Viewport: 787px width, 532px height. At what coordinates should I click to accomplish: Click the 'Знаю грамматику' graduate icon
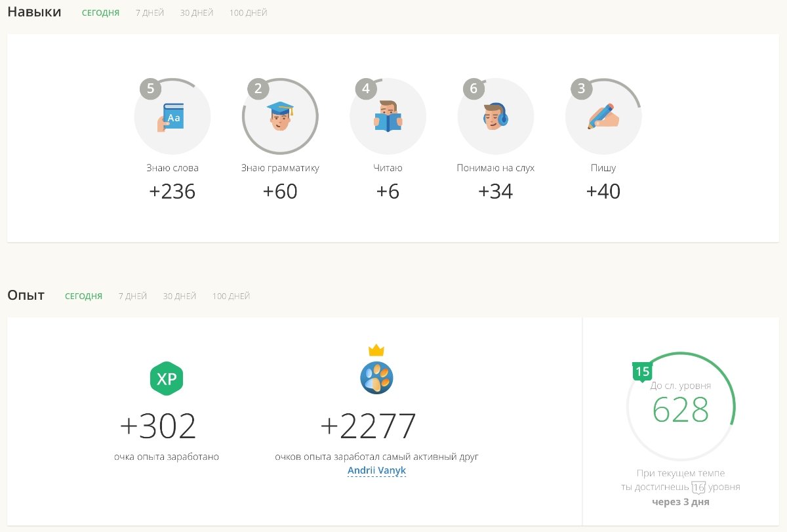coord(280,117)
